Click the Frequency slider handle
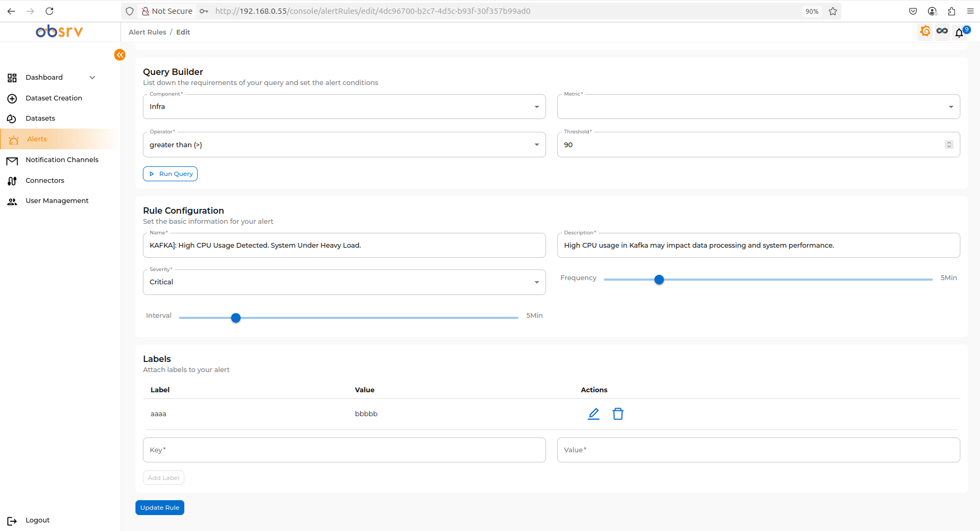Viewport: 980px width, 531px height. (x=659, y=280)
